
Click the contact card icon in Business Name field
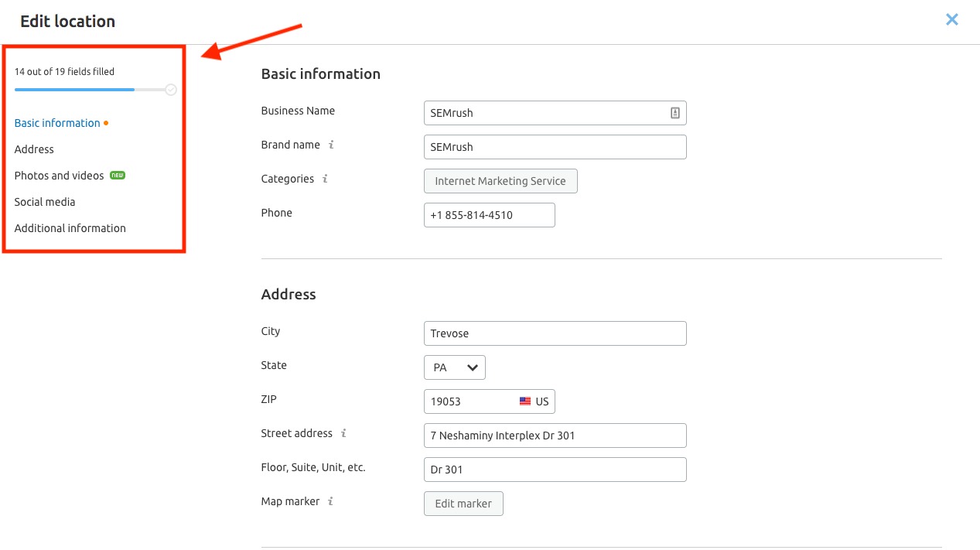point(674,113)
